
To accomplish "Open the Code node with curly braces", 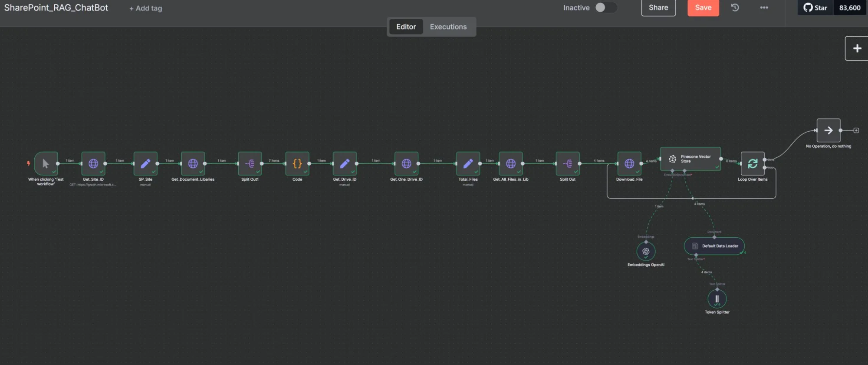I will 297,164.
